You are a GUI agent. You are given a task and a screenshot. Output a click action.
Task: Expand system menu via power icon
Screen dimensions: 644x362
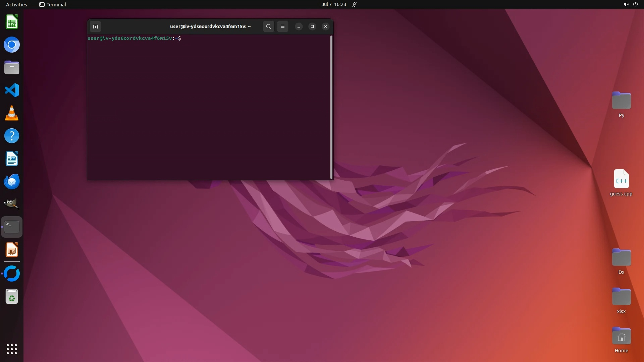pyautogui.click(x=635, y=4)
